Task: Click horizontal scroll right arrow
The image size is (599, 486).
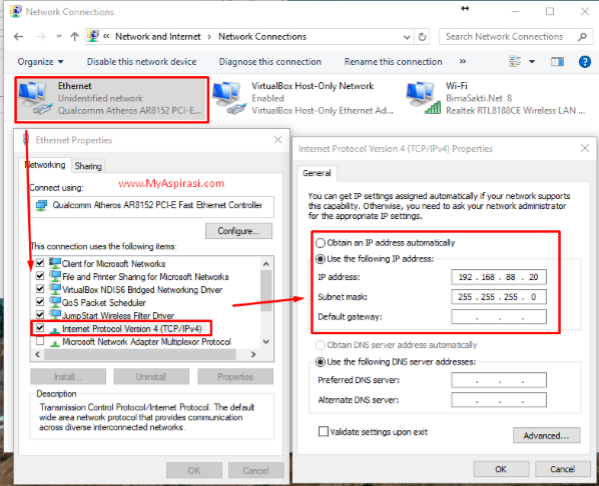Action: 253,354
